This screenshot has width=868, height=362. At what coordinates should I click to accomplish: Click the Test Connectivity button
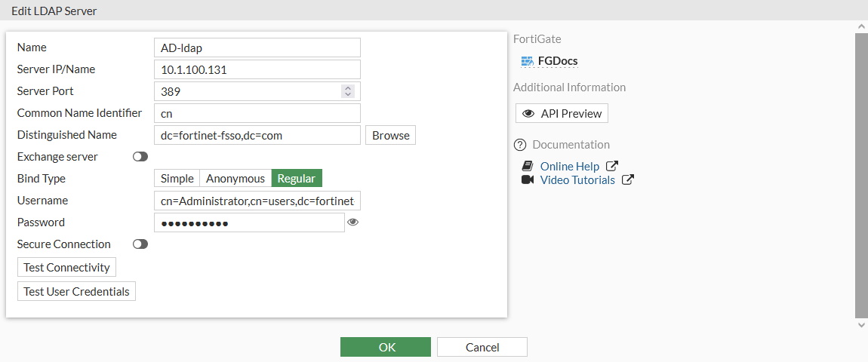click(x=66, y=268)
